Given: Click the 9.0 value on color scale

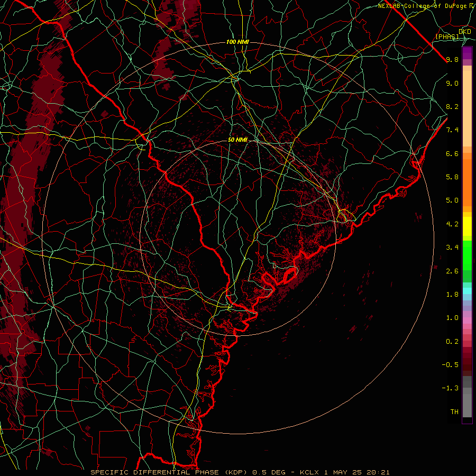Looking at the screenshot, I should pos(452,84).
